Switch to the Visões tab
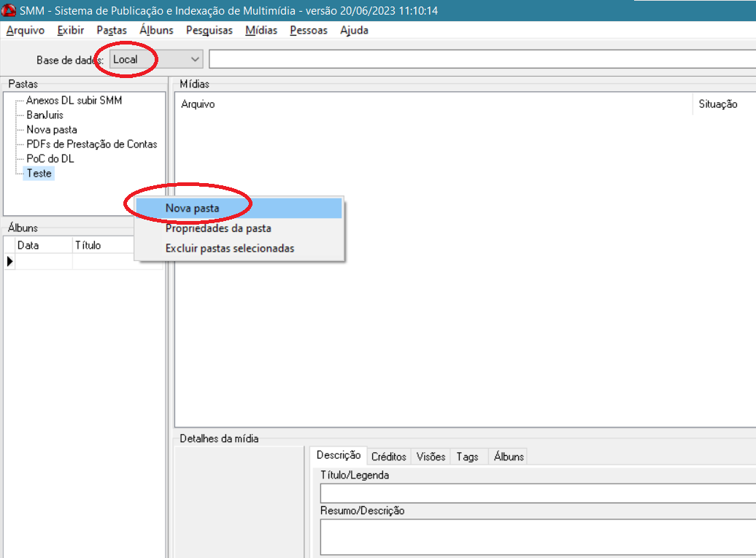756x558 pixels. (x=431, y=457)
